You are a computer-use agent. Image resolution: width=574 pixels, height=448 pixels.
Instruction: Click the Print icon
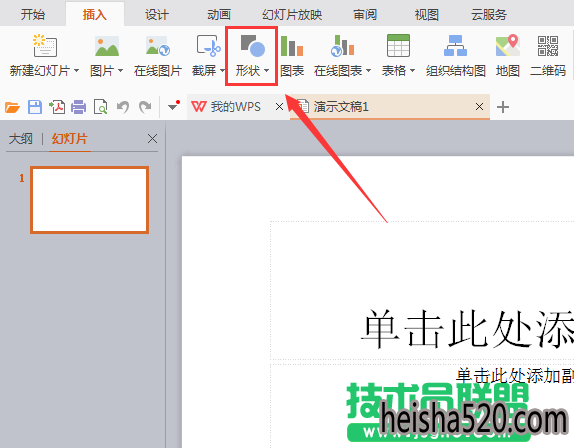78,107
